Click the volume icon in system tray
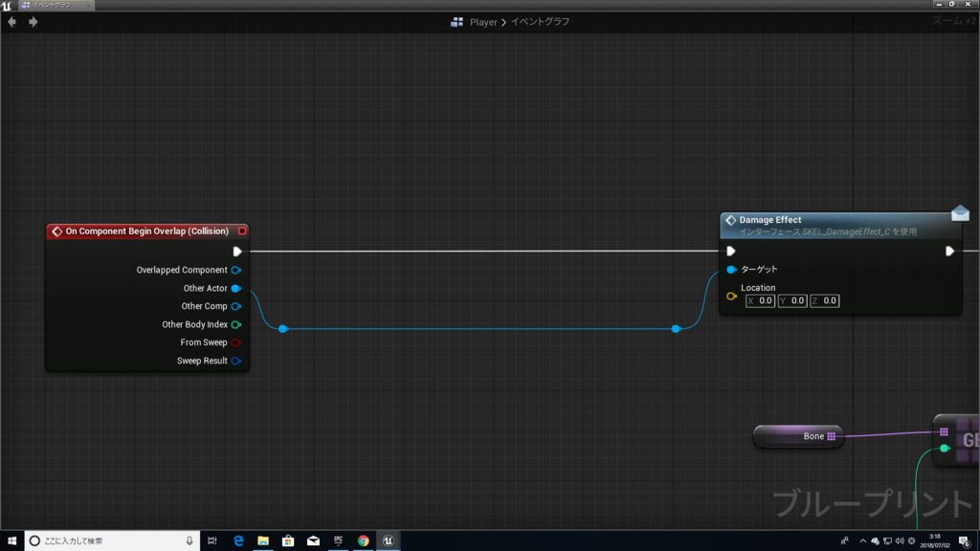Screen dimensions: 980x551 pos(900,541)
